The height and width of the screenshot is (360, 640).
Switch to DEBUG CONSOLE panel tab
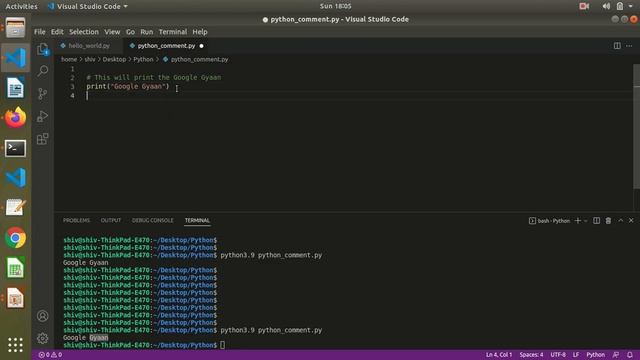pos(152,220)
